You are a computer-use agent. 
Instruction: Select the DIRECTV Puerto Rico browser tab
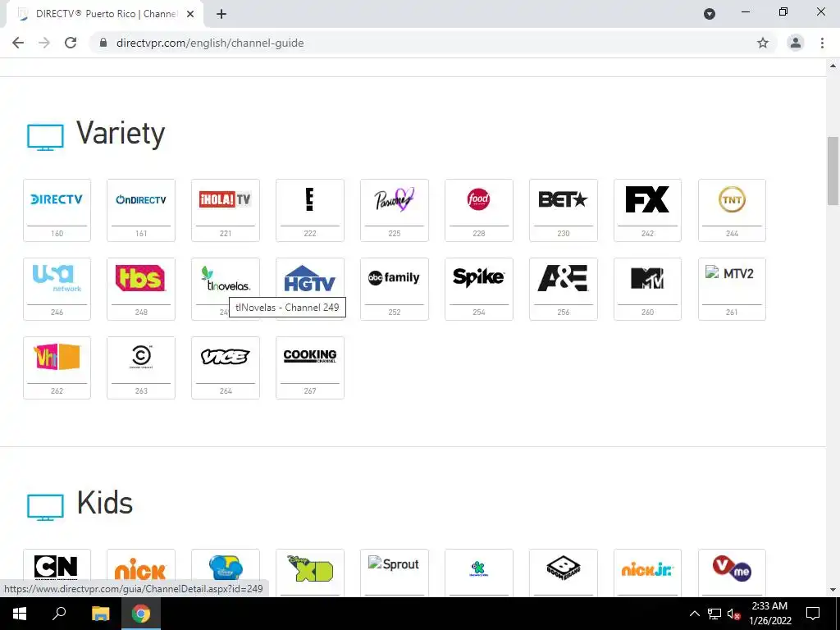[x=105, y=14]
